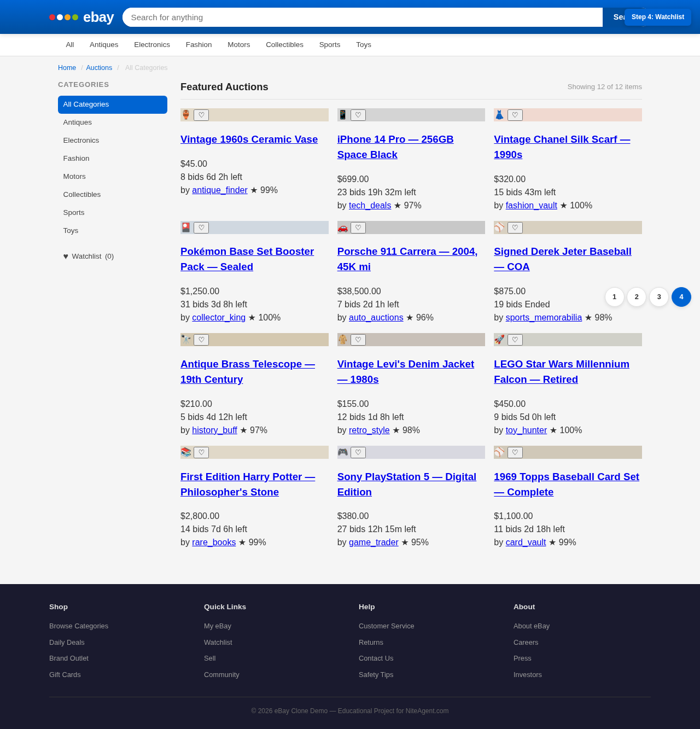Open My eBay footer link
This screenshot has height=729, width=700.
(x=218, y=626)
